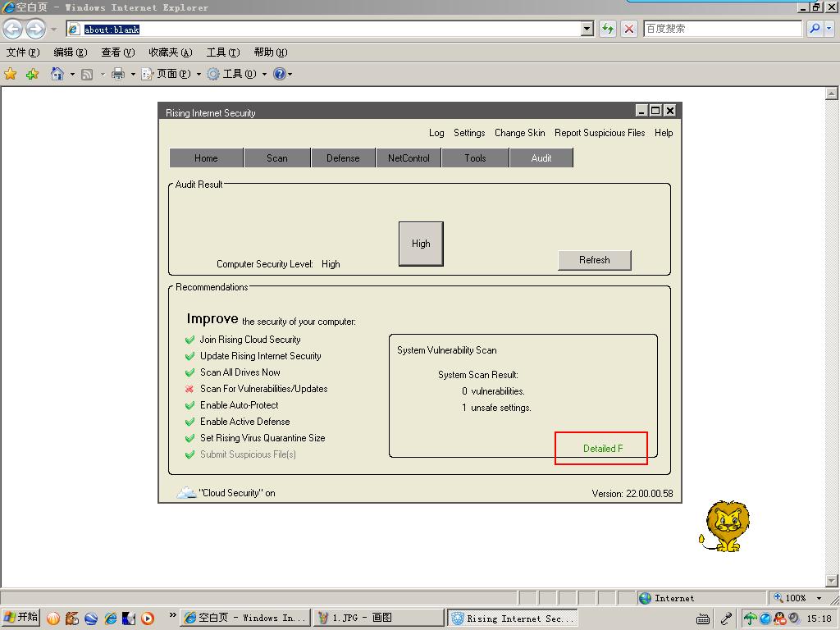
Task: Click the microphone icon near system tray
Action: (x=726, y=619)
